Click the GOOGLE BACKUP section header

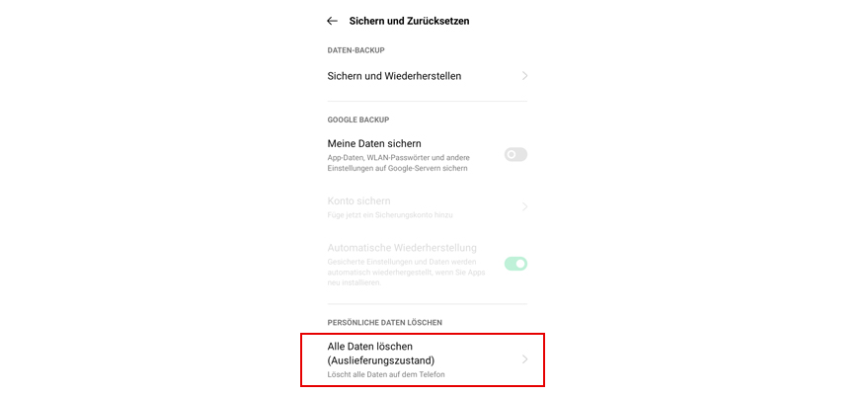pos(358,119)
